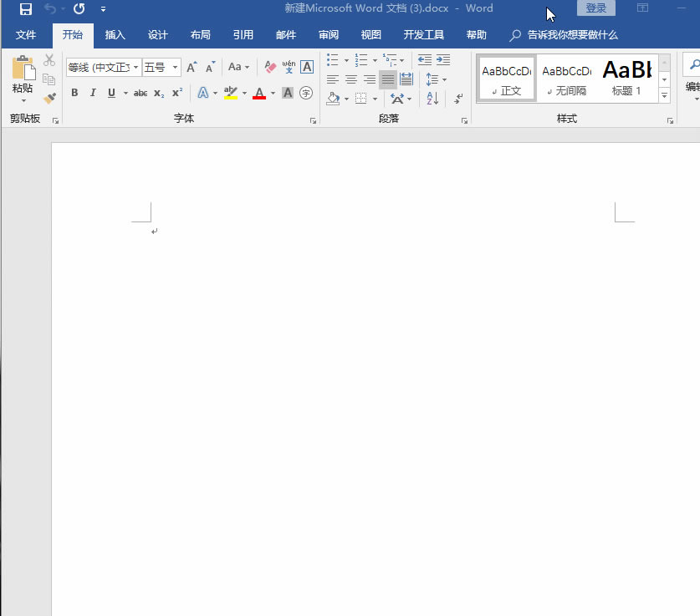Open the font size 五号 dropdown
The height and width of the screenshot is (616, 700).
(x=175, y=67)
